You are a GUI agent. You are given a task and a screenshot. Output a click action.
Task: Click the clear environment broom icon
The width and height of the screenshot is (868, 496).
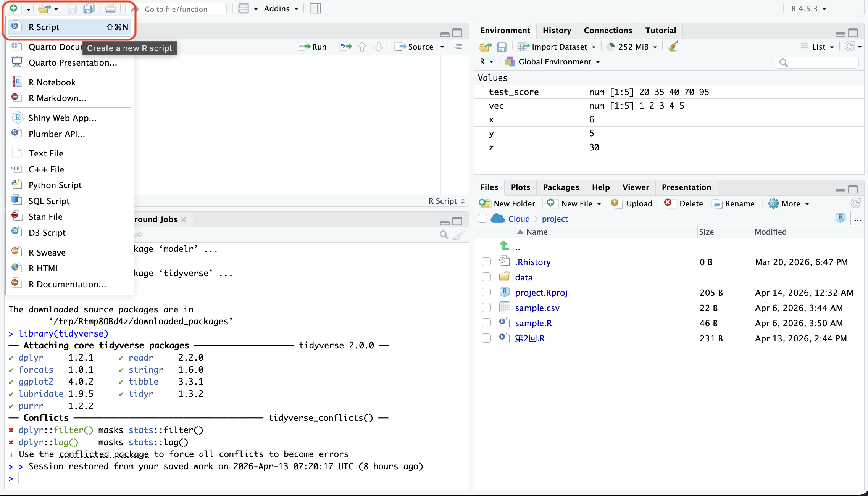673,47
